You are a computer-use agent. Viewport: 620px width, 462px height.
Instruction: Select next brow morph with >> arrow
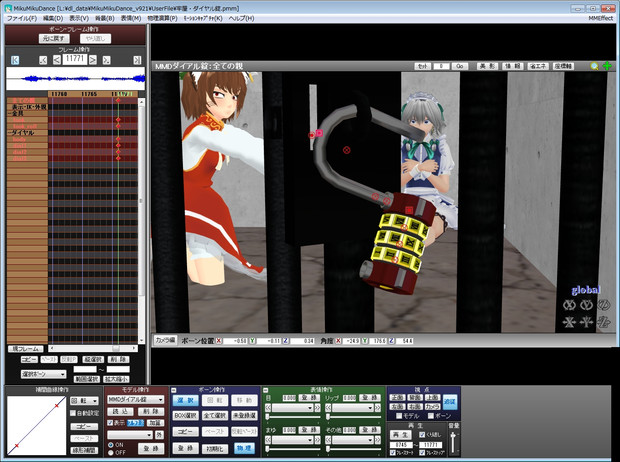tap(317, 440)
